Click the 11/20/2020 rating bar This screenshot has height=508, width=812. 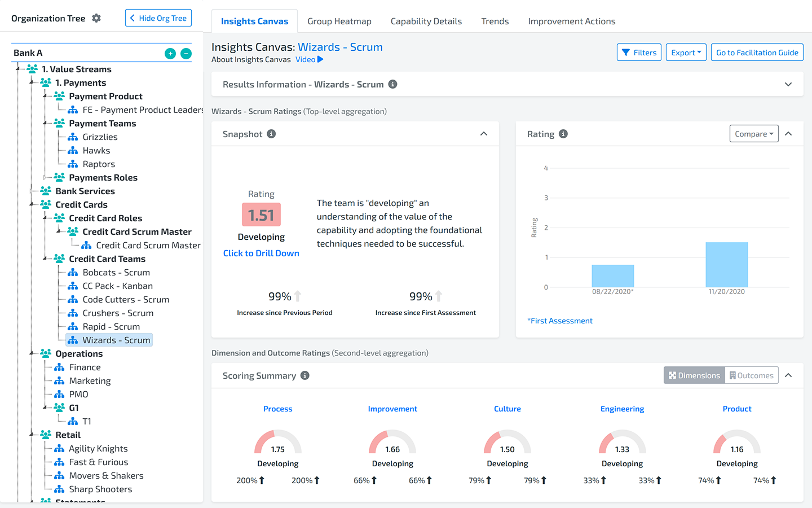(726, 265)
